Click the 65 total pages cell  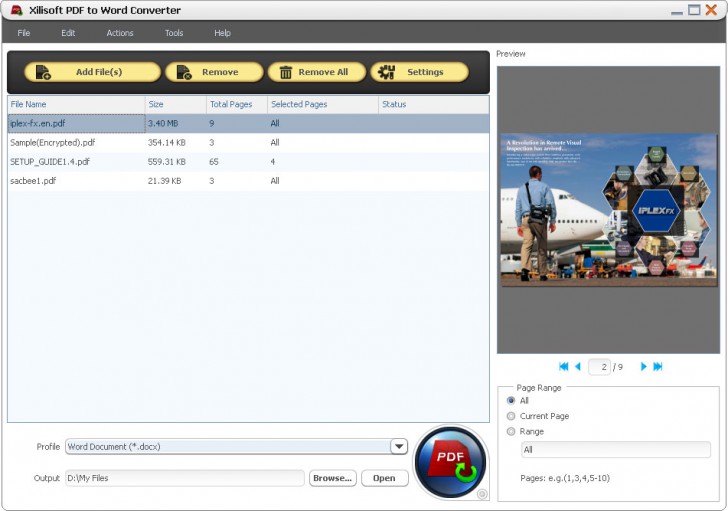214,162
